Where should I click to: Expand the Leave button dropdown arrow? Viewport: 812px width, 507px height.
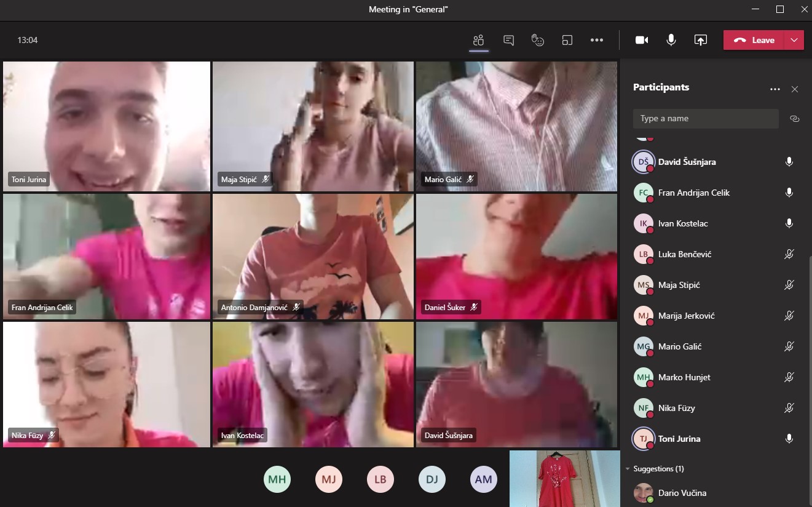click(794, 40)
